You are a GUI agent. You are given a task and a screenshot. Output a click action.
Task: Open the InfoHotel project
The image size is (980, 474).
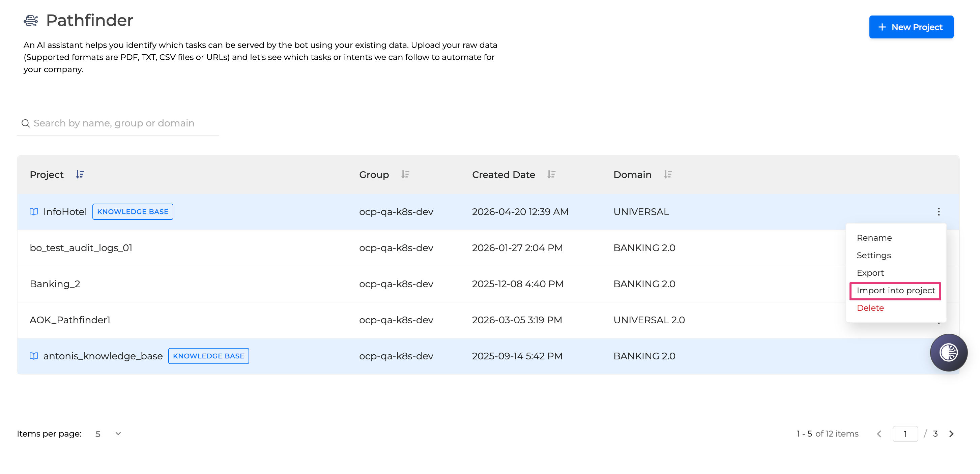(65, 212)
